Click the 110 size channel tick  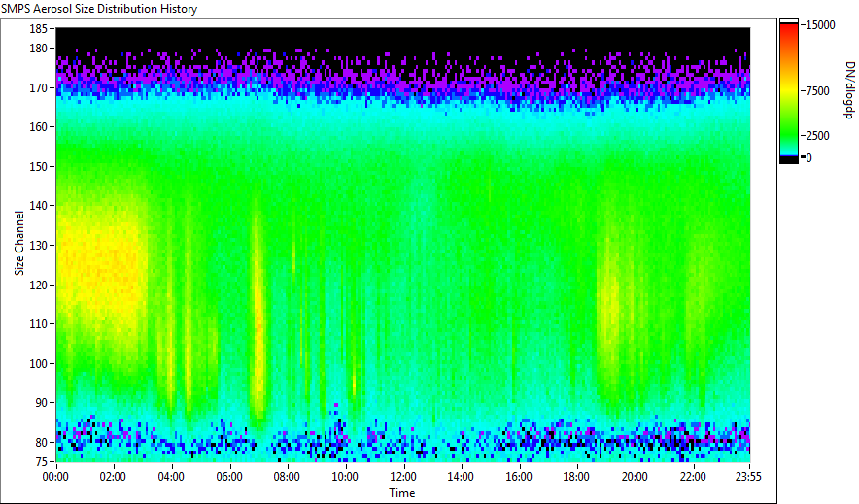click(x=38, y=324)
